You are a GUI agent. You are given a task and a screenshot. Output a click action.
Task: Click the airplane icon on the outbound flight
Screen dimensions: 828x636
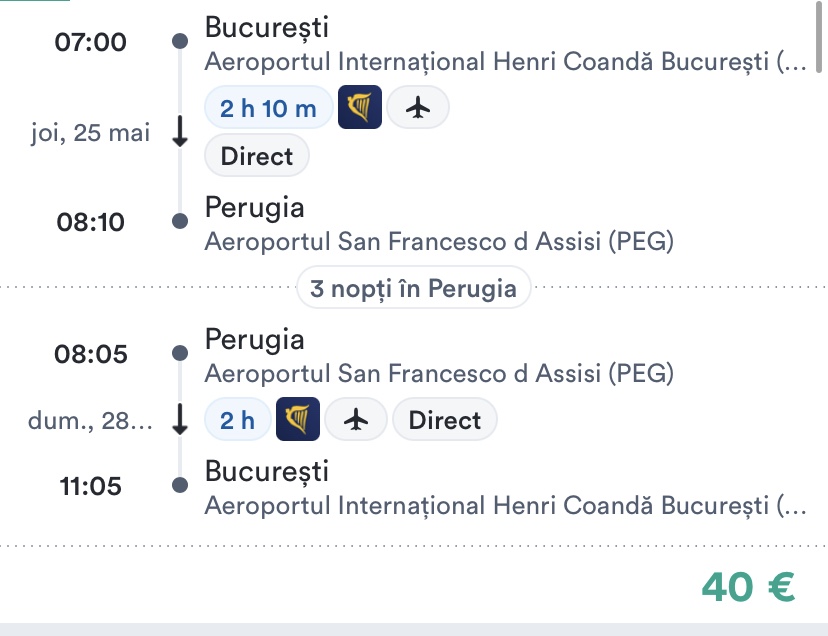417,107
